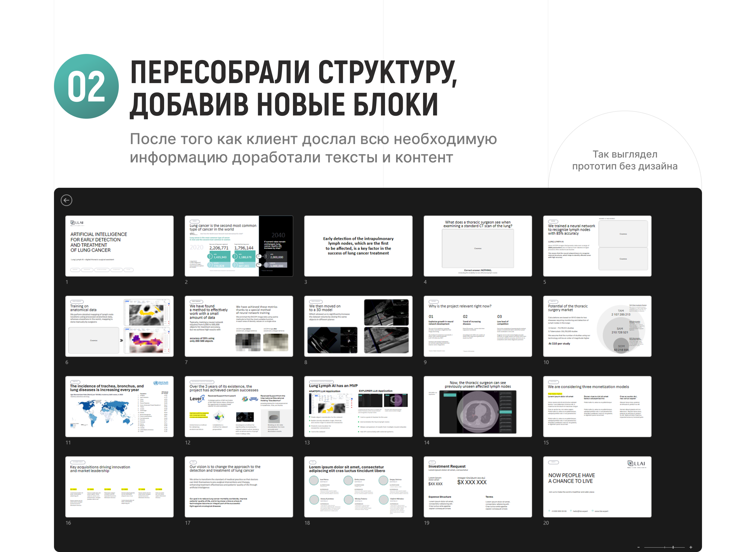
Task: Open slide 15 three monetization models thumbnail
Action: pyautogui.click(x=597, y=406)
